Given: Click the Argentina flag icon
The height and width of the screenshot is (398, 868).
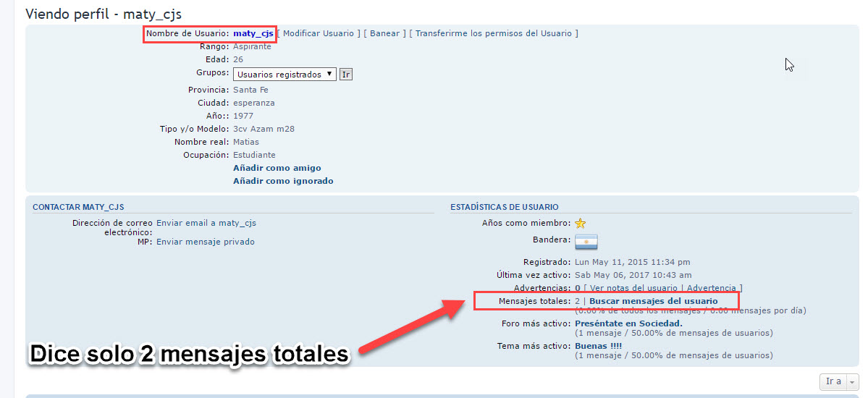Looking at the screenshot, I should [586, 242].
